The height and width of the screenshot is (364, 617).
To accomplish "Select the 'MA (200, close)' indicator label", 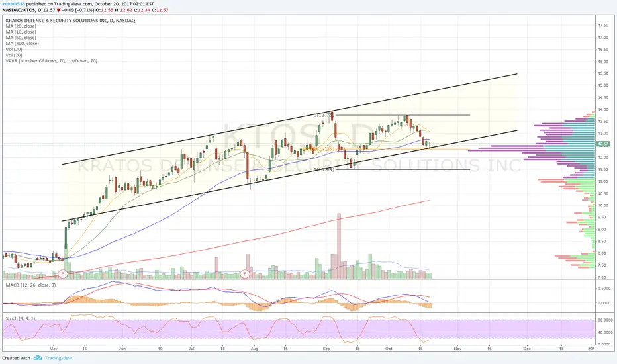I will (23, 43).
